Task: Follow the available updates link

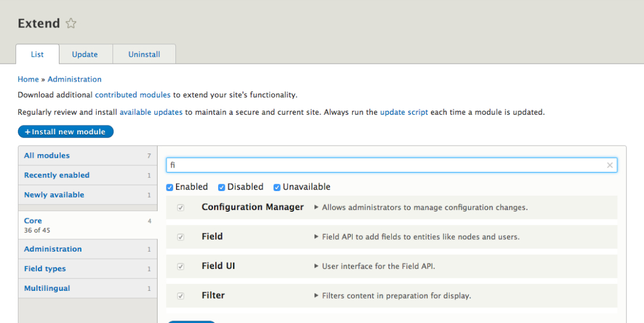Action: (x=151, y=112)
